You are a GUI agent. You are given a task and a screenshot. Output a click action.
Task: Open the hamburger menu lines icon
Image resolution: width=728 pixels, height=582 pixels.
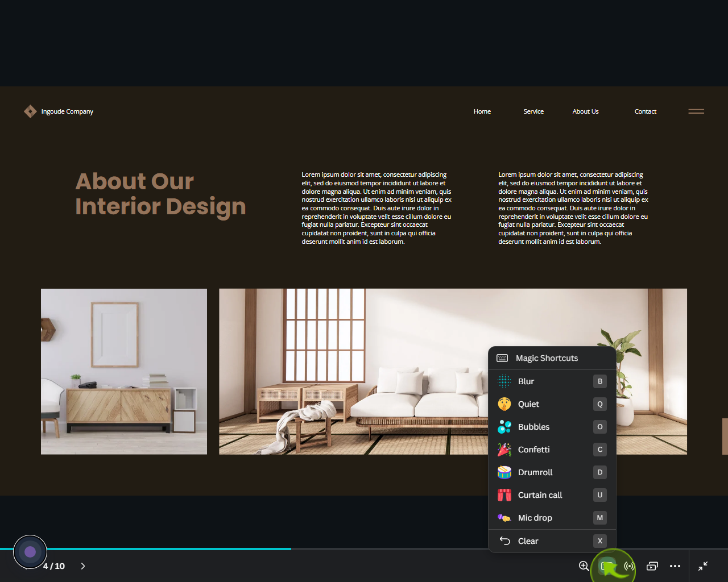(x=696, y=111)
